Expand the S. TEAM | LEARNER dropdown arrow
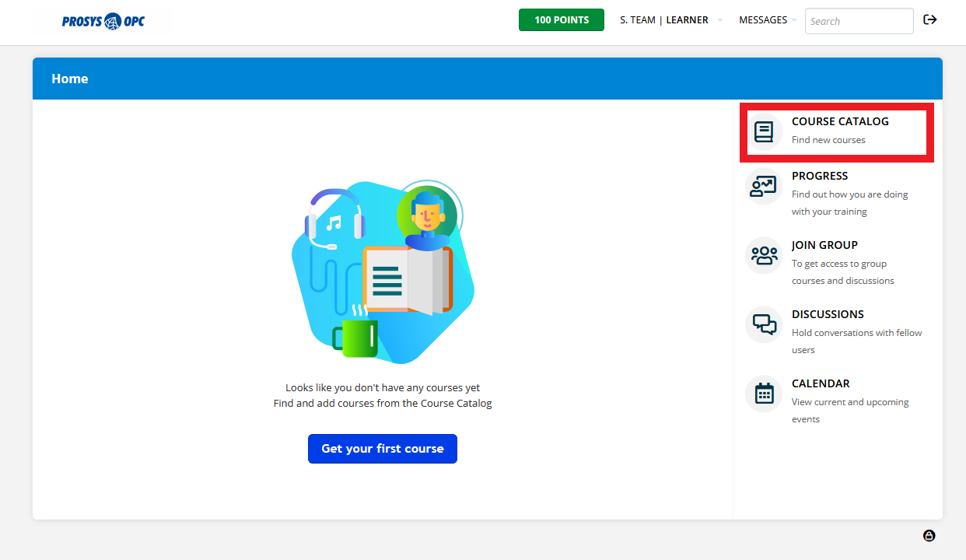 (719, 21)
